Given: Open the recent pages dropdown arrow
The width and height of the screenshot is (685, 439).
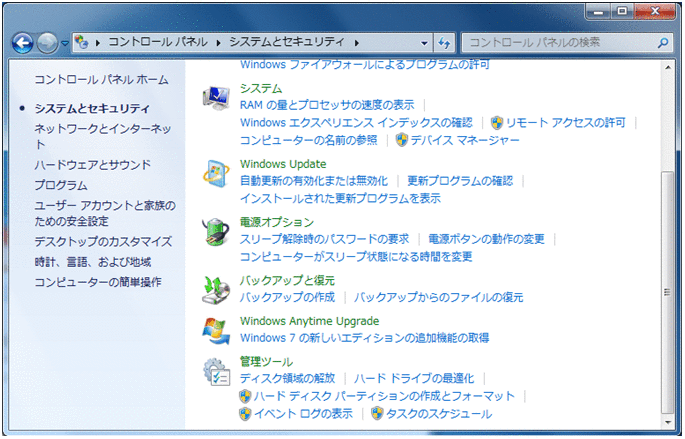Looking at the screenshot, I should 65,43.
